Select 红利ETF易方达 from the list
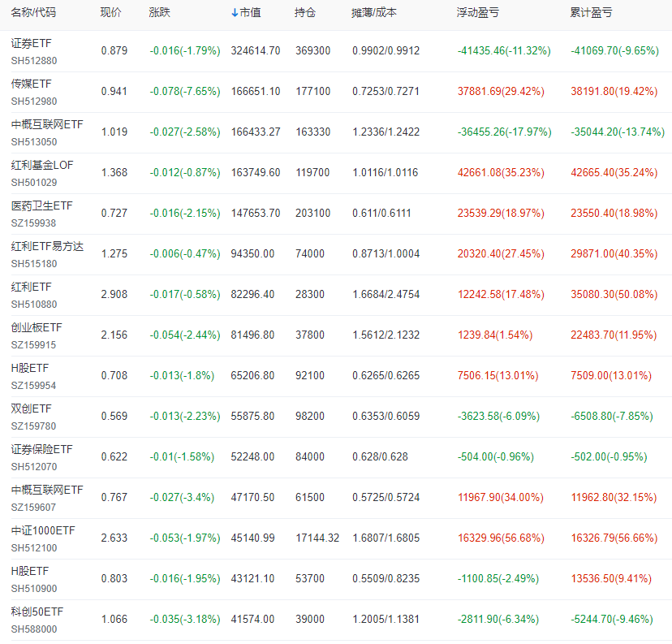The width and height of the screenshot is (672, 644). [45, 246]
